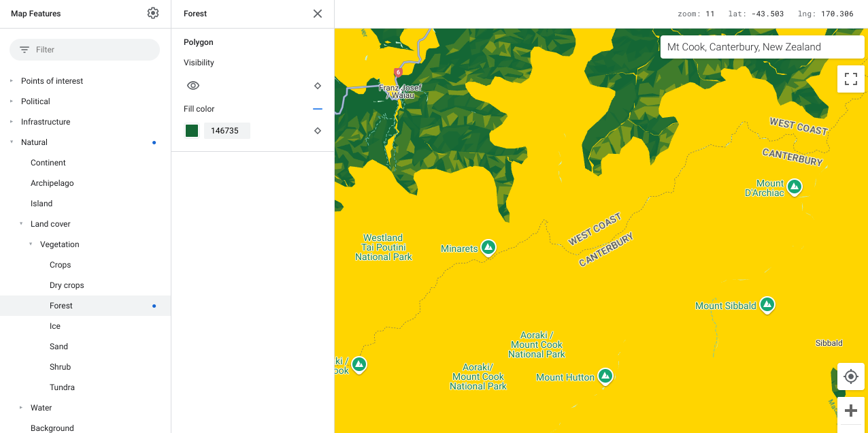Screen dimensions: 868x433
Task: Click Westland Tai Poutini National Park label
Action: click(384, 247)
